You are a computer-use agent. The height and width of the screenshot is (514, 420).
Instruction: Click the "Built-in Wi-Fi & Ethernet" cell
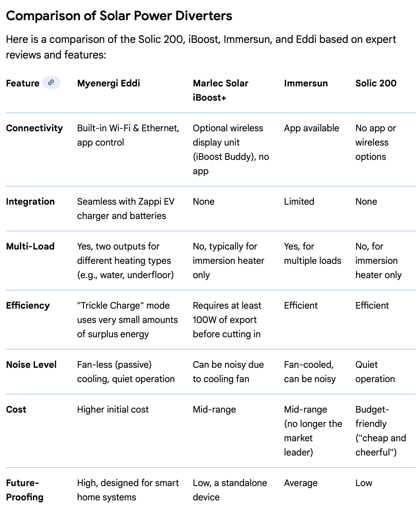pyautogui.click(x=128, y=135)
